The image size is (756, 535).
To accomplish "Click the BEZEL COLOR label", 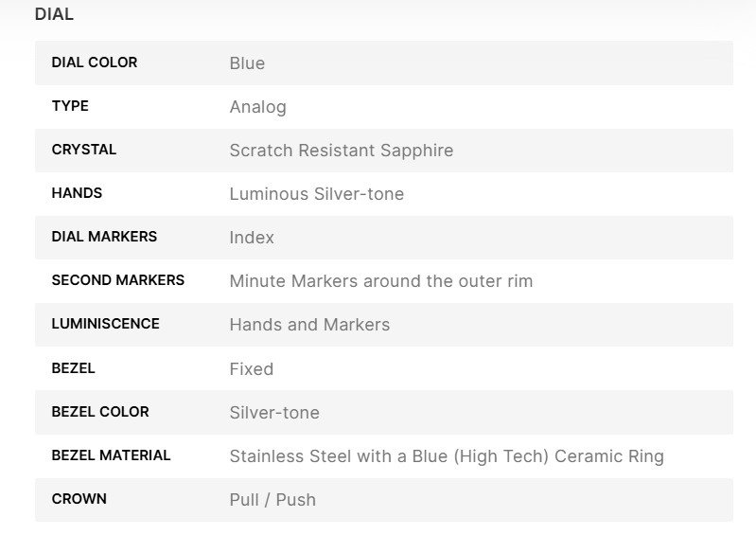I will 100,412.
